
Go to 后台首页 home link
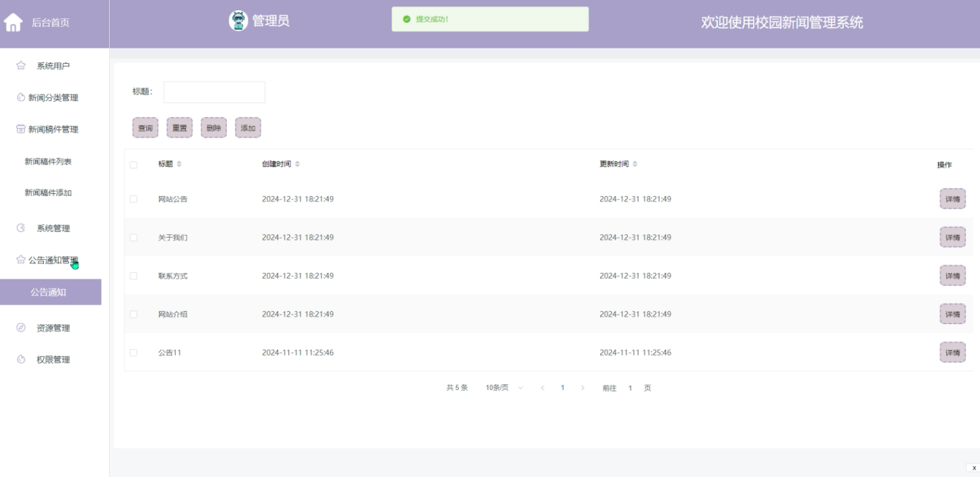point(50,24)
